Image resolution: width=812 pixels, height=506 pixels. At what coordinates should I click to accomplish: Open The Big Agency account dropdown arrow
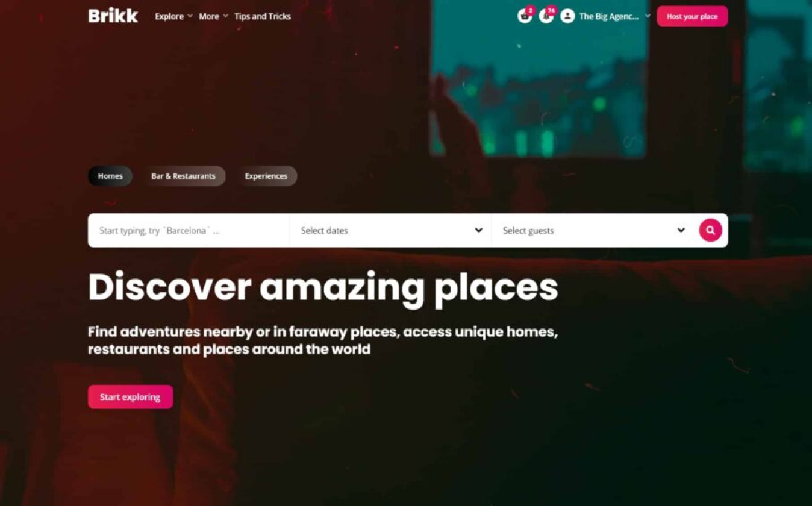click(x=648, y=16)
